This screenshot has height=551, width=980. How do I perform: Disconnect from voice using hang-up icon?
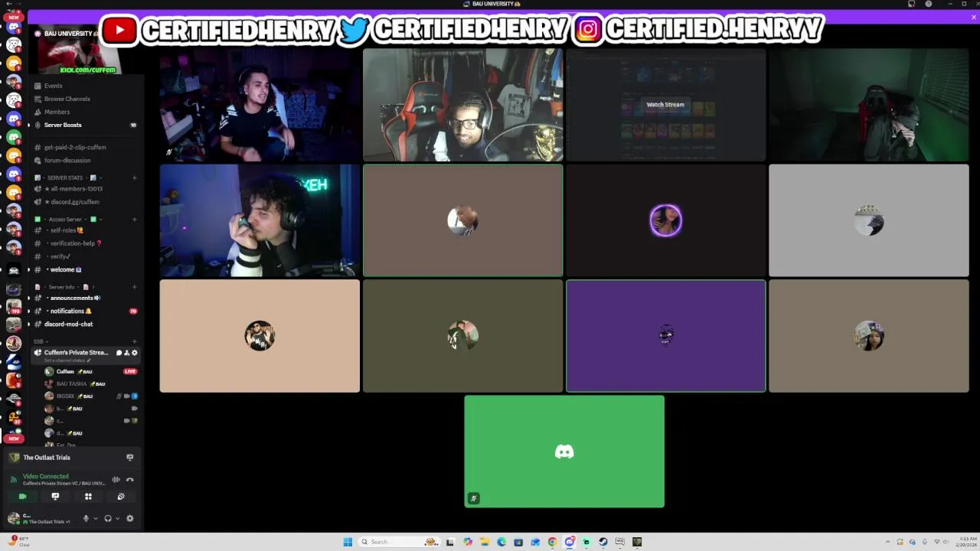click(x=130, y=480)
